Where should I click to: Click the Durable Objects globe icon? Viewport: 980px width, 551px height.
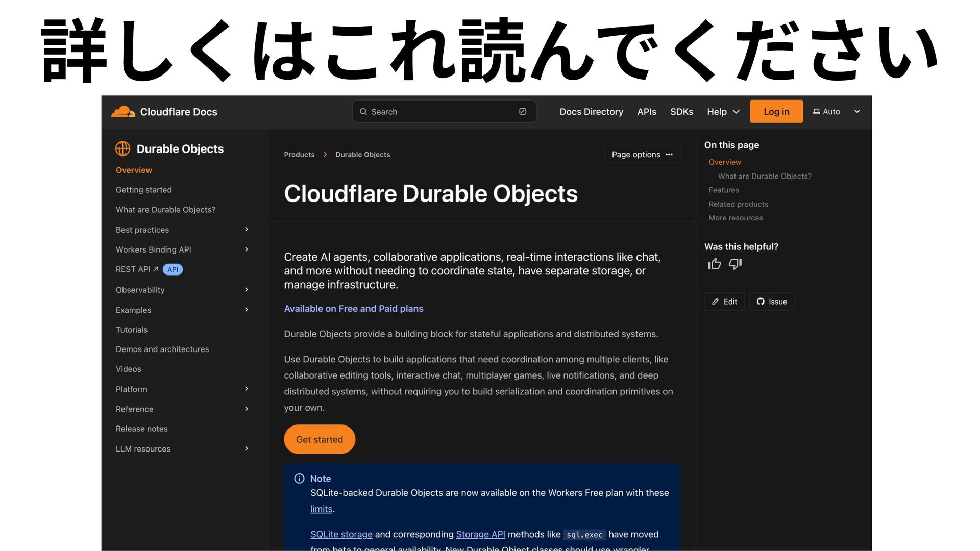coord(122,148)
